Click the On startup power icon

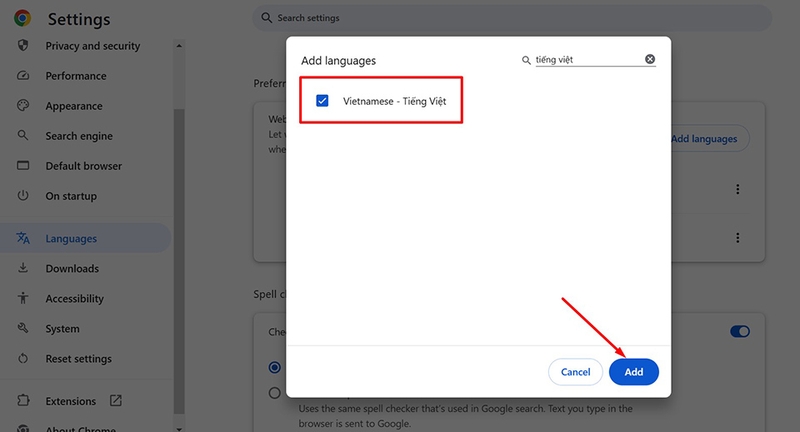23,195
